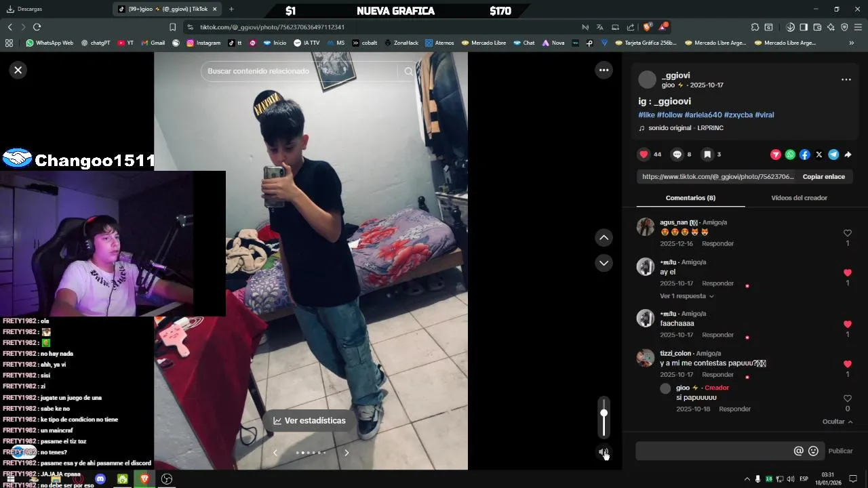Save the post with the bookmark icon
The image size is (868, 488).
[707, 155]
